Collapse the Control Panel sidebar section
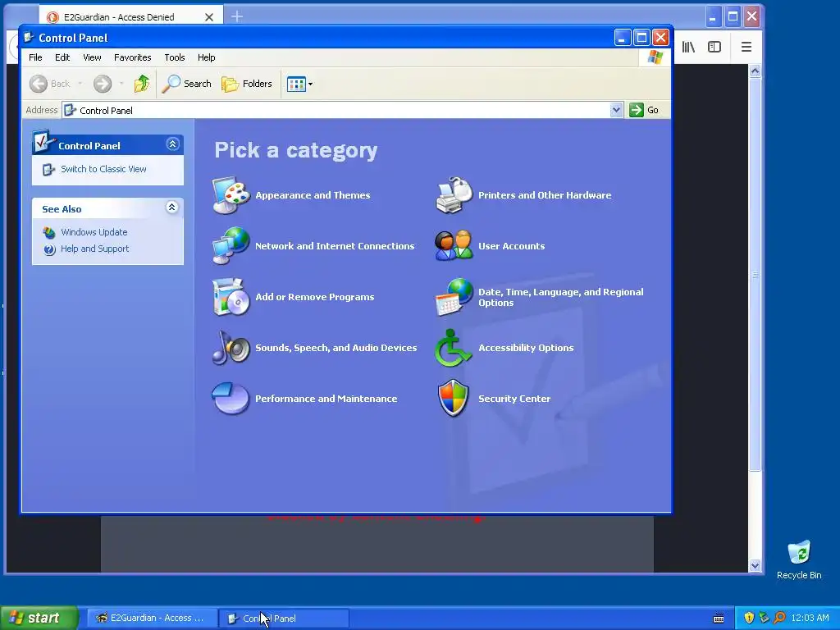 click(x=172, y=144)
